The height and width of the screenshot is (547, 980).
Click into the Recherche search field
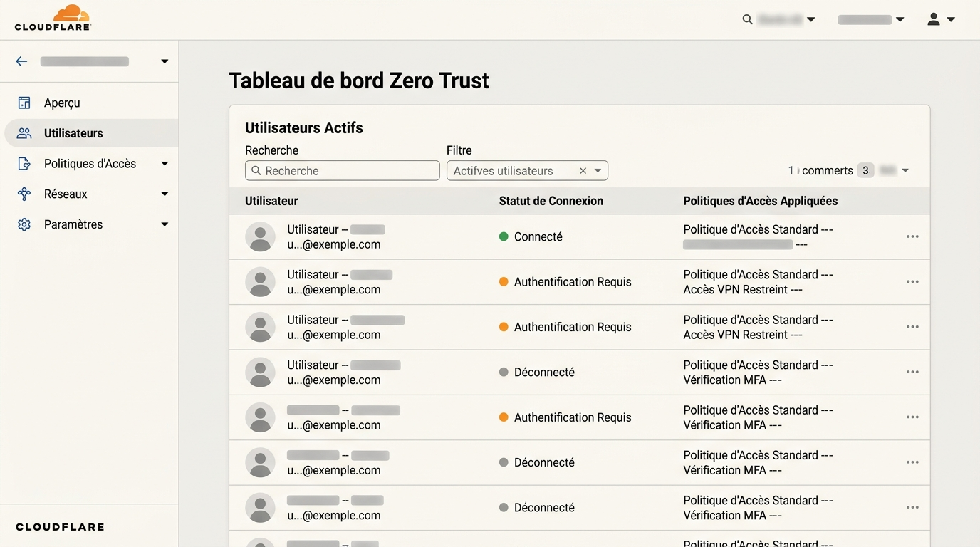tap(343, 171)
